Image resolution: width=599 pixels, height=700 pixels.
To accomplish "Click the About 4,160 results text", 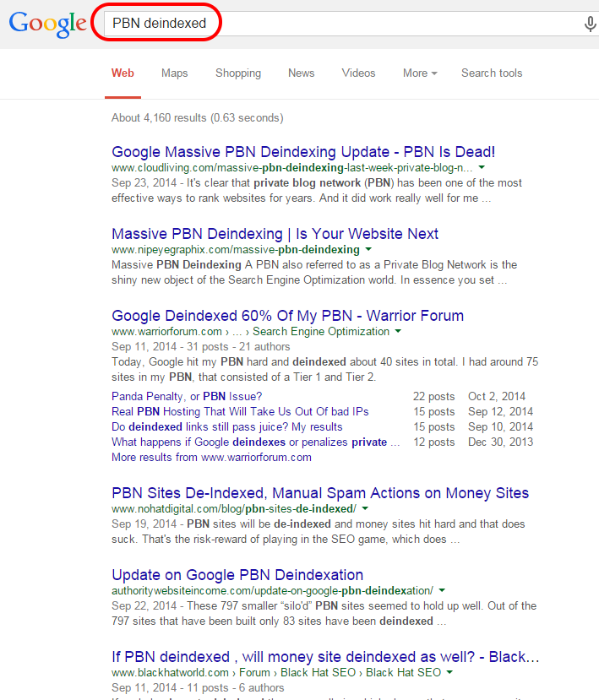I will tap(198, 118).
